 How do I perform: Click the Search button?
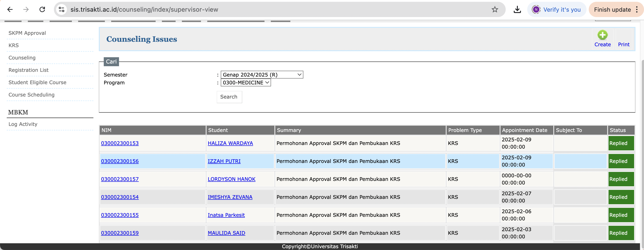pos(229,97)
